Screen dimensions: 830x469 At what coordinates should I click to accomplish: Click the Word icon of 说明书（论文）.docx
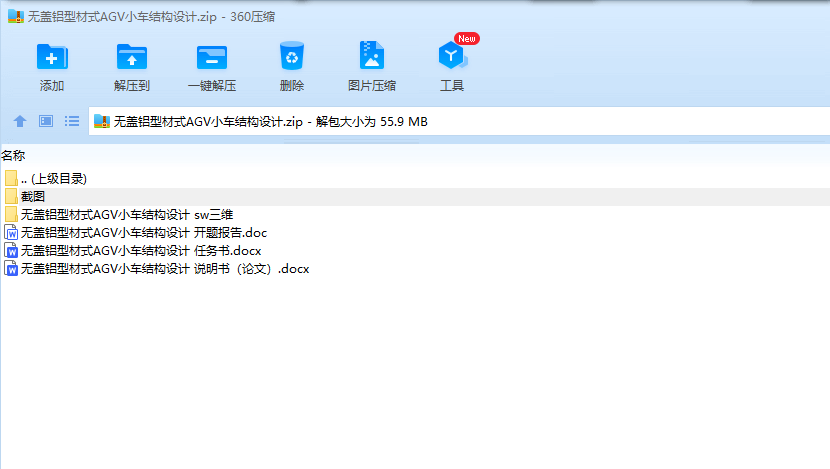[11, 268]
